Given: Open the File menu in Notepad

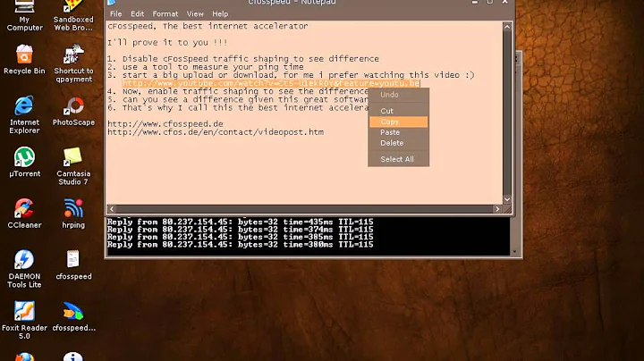Looking at the screenshot, I should [x=115, y=14].
